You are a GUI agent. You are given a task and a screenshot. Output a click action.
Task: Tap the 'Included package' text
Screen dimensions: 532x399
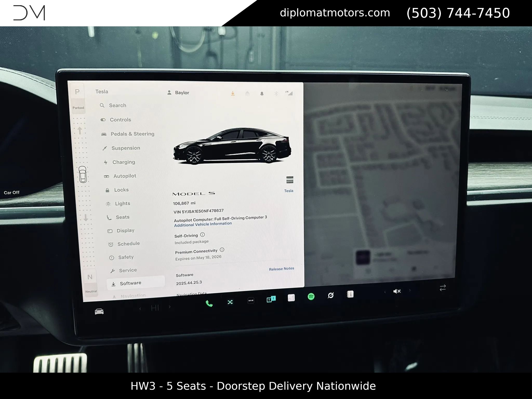pos(191,242)
